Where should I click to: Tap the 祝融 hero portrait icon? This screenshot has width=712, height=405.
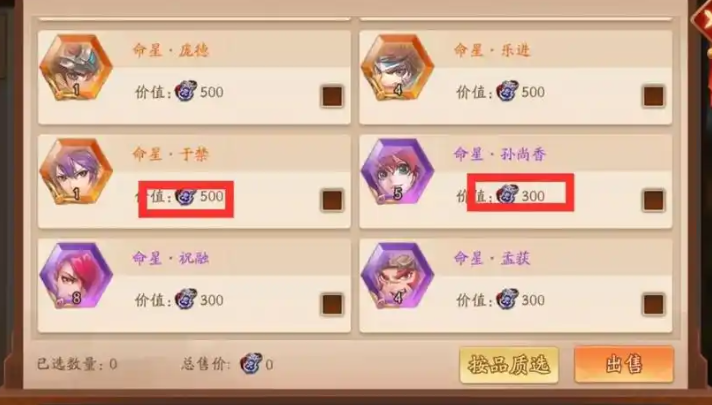point(76,276)
